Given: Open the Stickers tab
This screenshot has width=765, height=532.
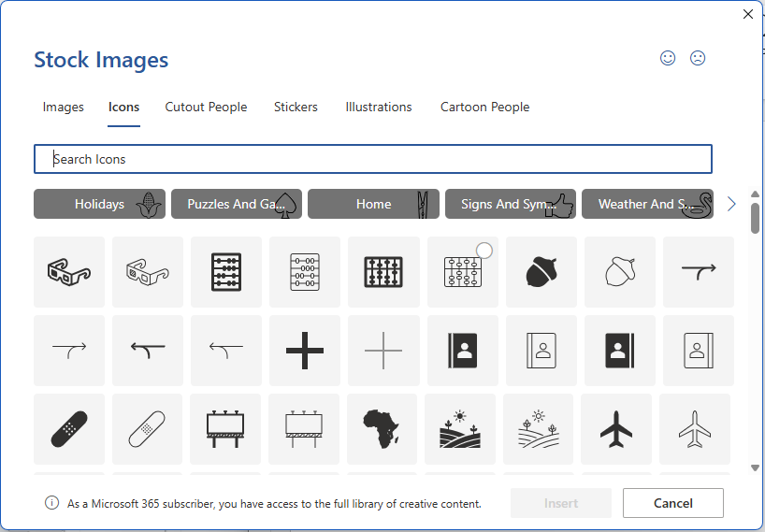Looking at the screenshot, I should click(296, 107).
